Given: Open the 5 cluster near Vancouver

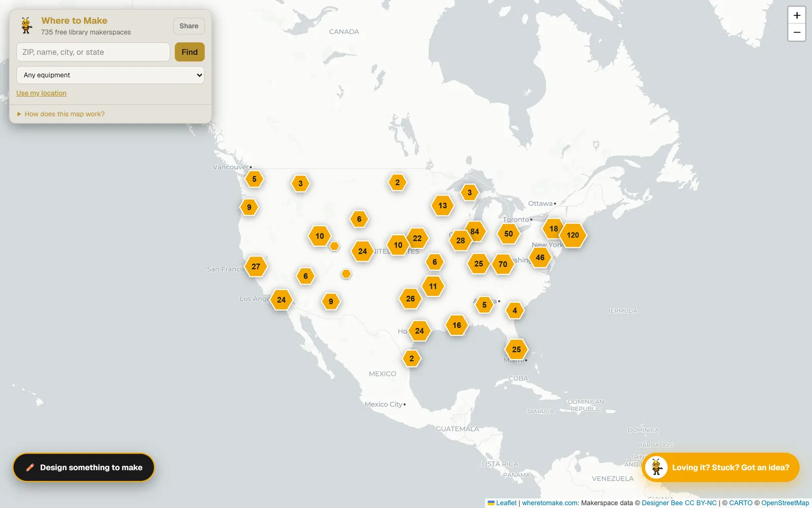Looking at the screenshot, I should [x=254, y=179].
